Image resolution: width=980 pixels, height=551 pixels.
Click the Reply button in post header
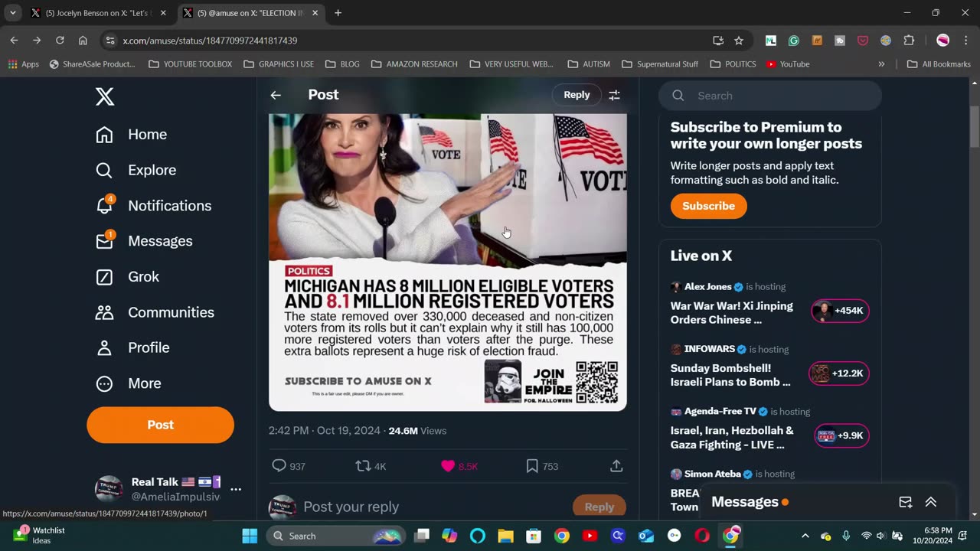577,95
